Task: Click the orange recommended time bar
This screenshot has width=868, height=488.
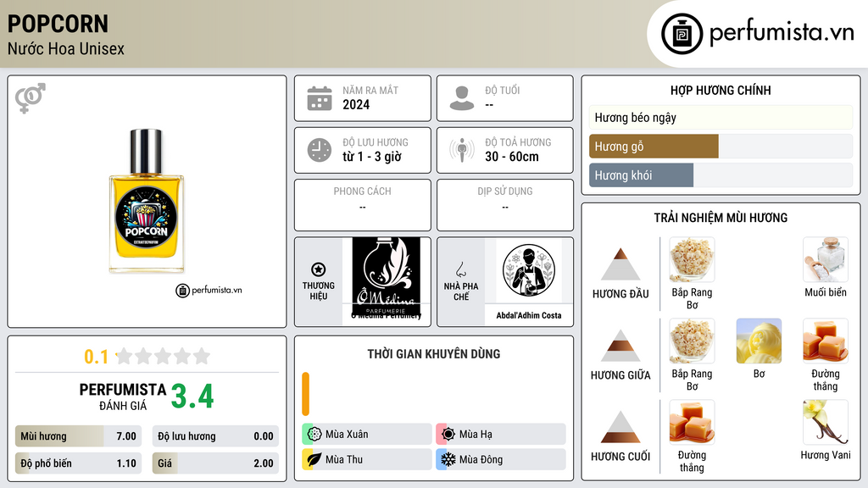Action: click(305, 394)
